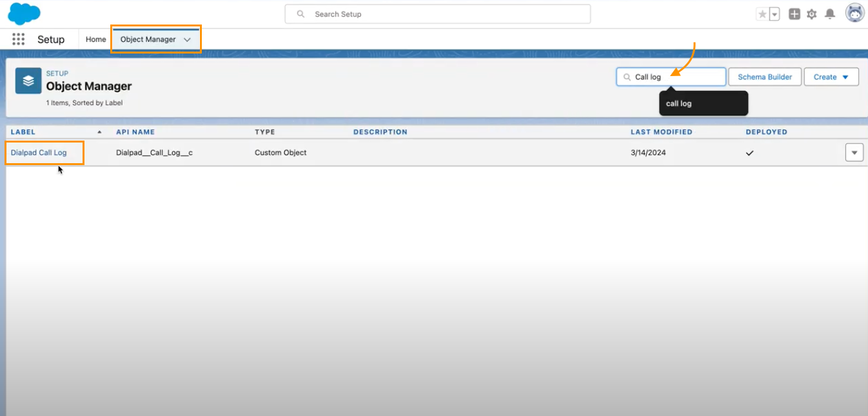This screenshot has height=416, width=868.
Task: Open the Global Actions plus icon
Action: (794, 14)
